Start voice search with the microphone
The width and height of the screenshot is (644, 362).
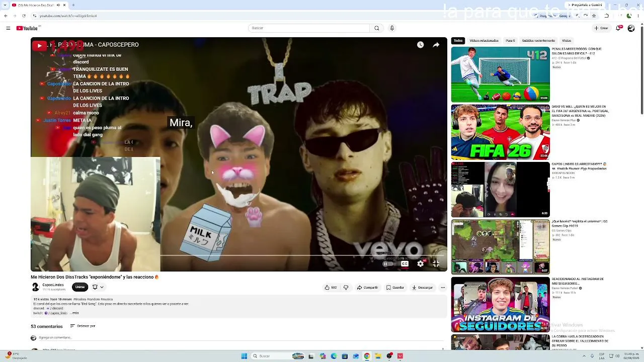pyautogui.click(x=392, y=28)
